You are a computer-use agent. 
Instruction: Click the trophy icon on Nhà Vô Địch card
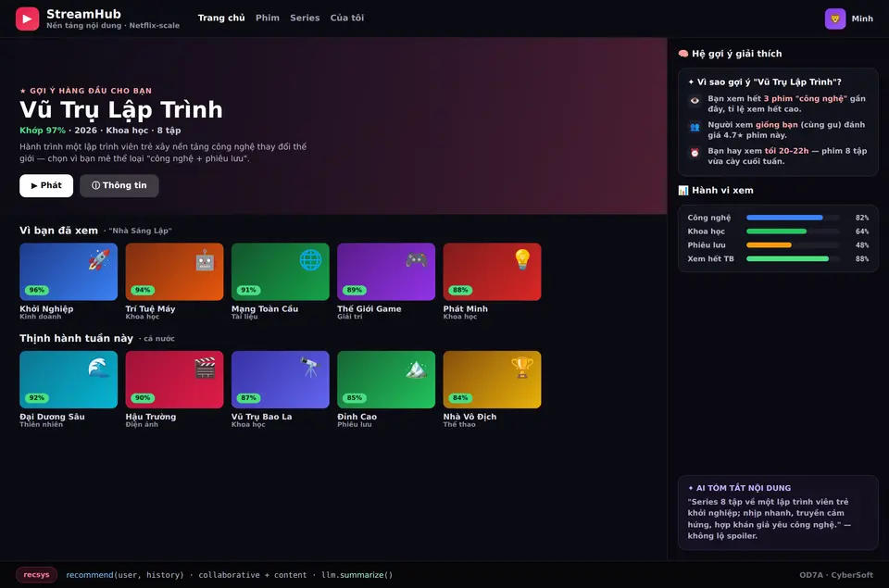522,368
